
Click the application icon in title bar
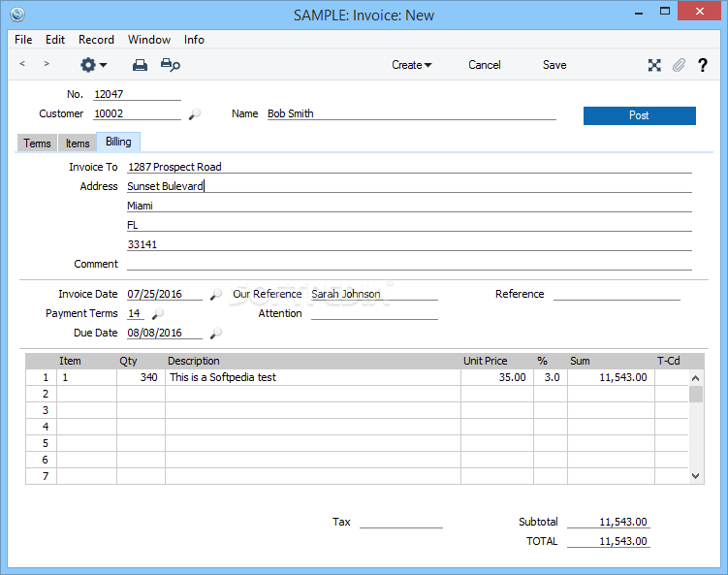click(x=17, y=15)
